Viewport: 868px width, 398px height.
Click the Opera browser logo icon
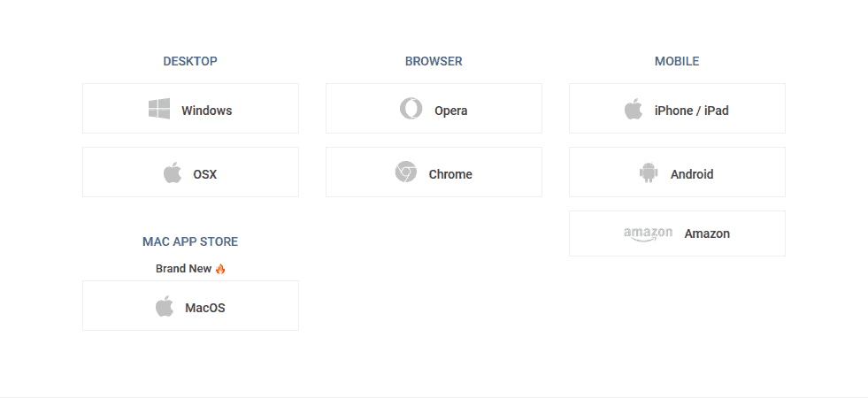pos(411,109)
